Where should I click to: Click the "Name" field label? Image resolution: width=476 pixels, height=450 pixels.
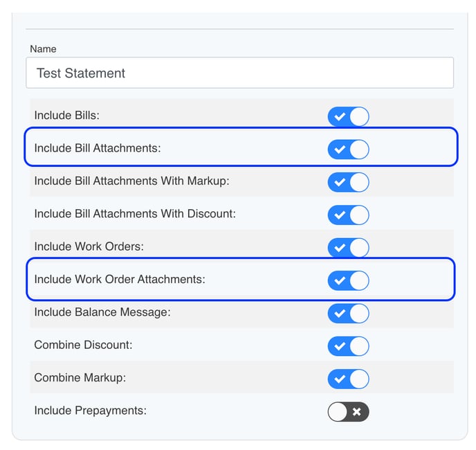click(43, 49)
